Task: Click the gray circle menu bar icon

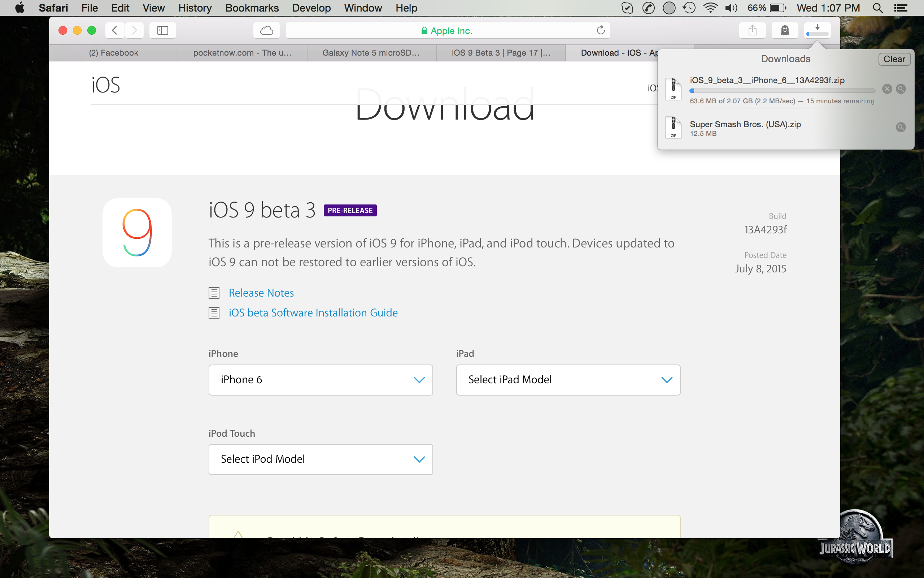Action: [669, 8]
